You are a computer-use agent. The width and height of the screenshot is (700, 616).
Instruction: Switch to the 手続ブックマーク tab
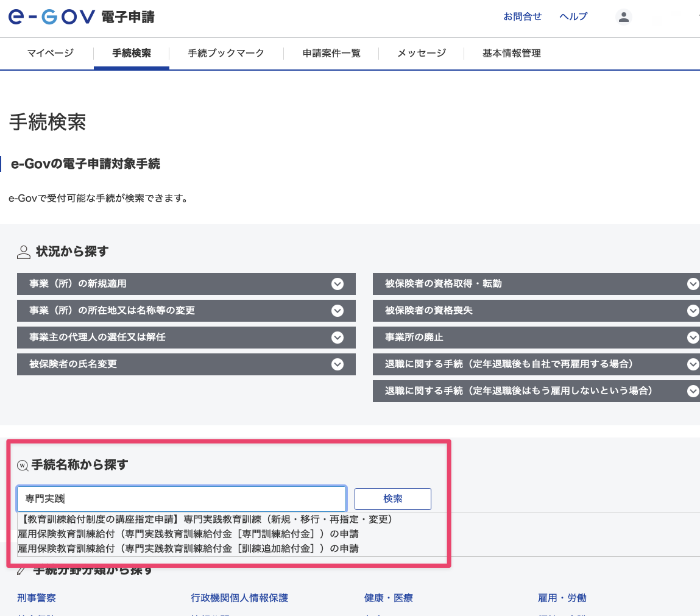pyautogui.click(x=226, y=54)
